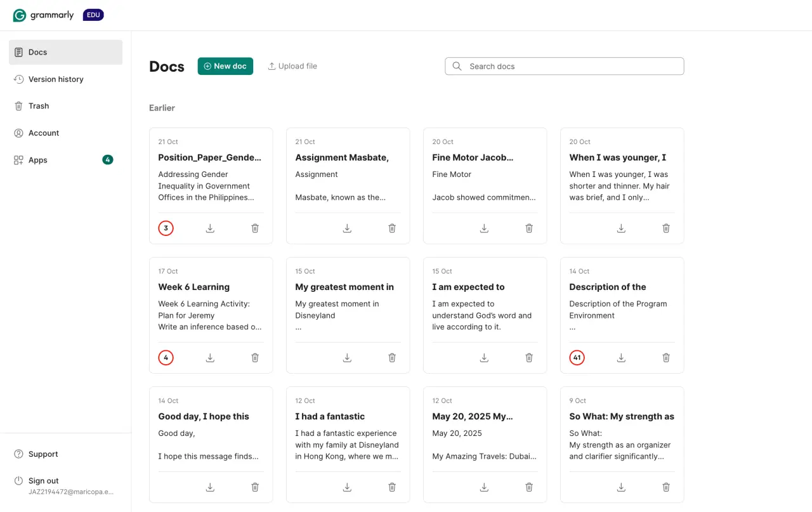
Task: Open the Trash section
Action: click(x=65, y=106)
